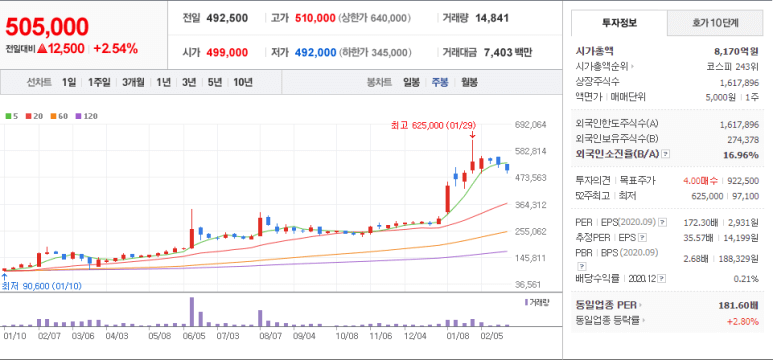Select the 1주일 line chart period
773x360 pixels.
tap(99, 82)
